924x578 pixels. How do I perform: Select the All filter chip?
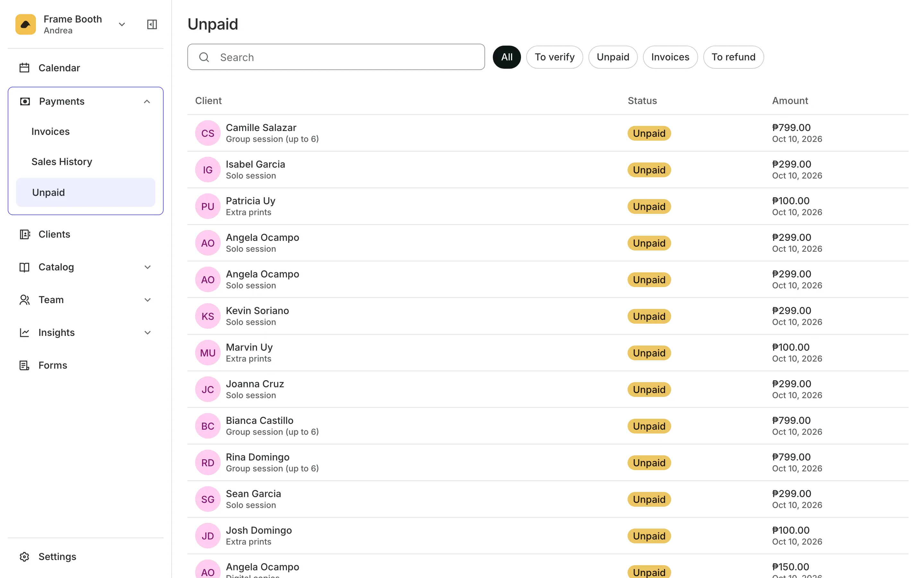(507, 57)
